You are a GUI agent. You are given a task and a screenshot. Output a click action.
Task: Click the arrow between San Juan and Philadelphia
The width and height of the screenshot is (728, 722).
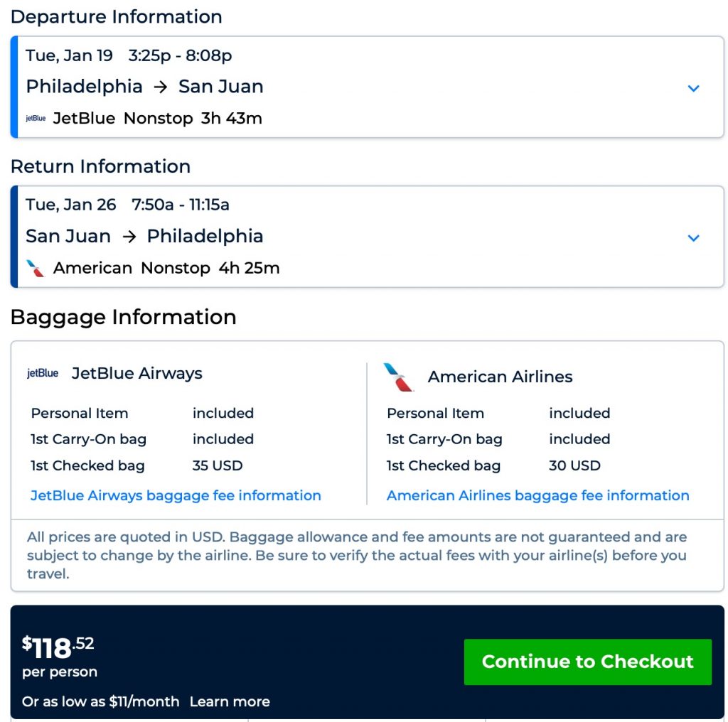(129, 237)
